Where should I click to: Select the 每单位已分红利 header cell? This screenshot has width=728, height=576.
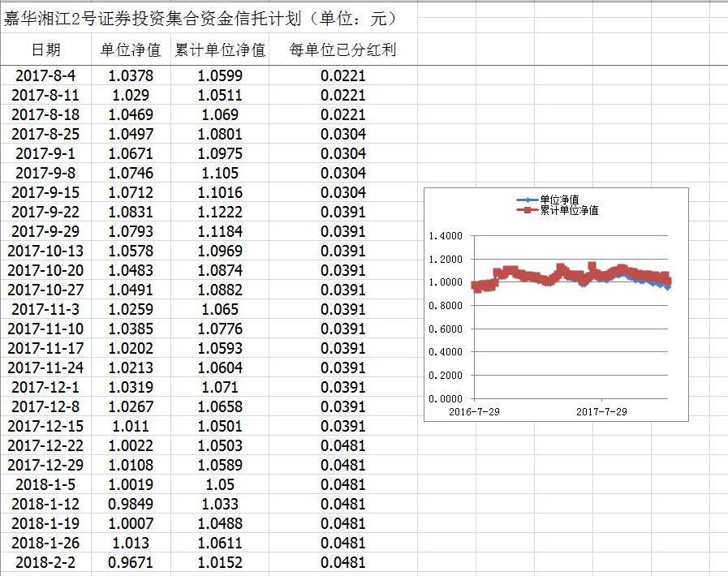(342, 50)
